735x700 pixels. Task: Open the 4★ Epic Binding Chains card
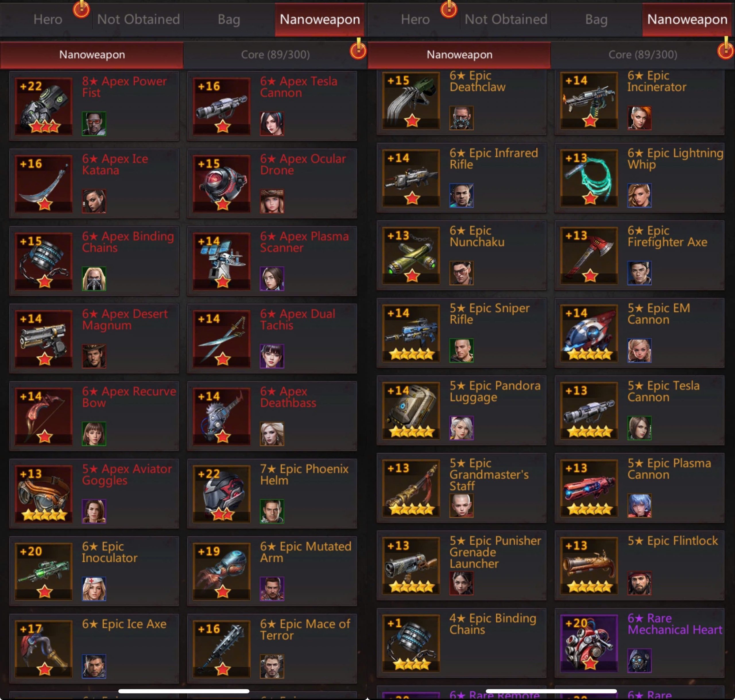tap(461, 643)
